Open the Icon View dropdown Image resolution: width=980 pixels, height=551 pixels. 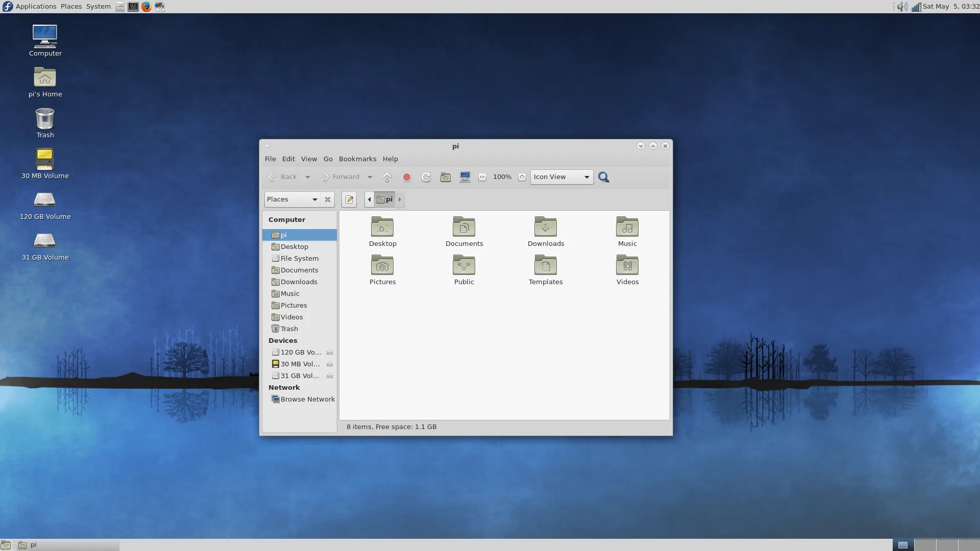click(561, 177)
